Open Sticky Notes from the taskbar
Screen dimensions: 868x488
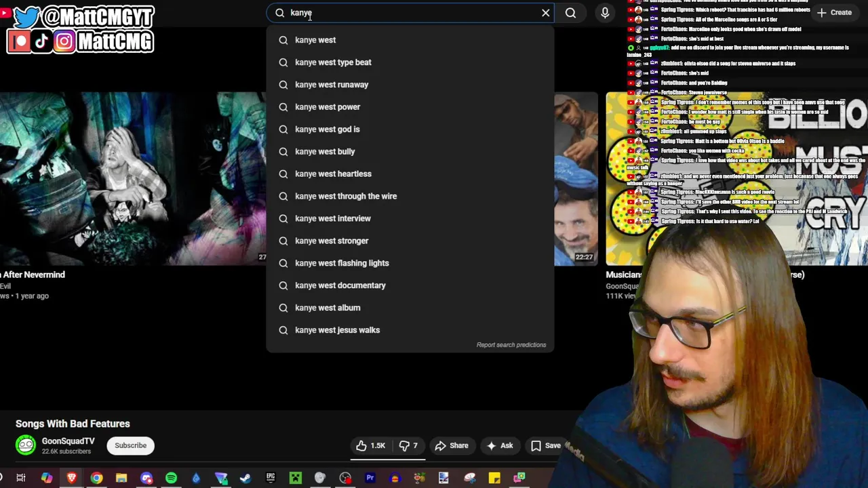click(x=494, y=478)
